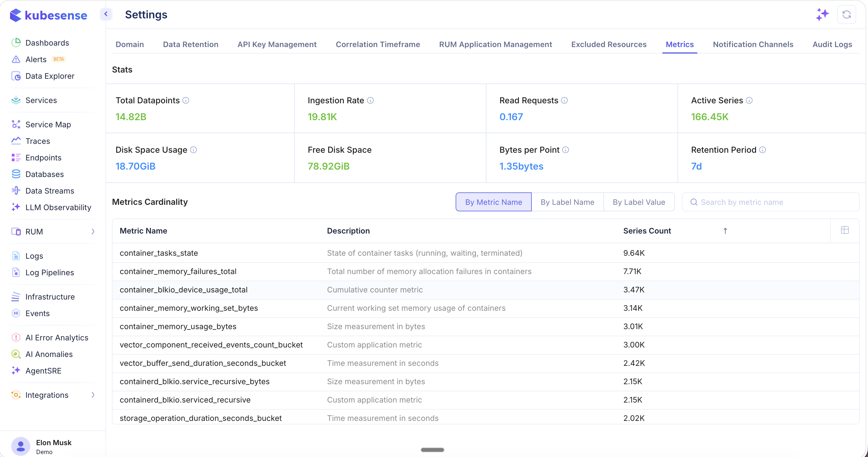Screen dimensions: 868x457
Task: Click the Search by metric name field
Action: 770,202
